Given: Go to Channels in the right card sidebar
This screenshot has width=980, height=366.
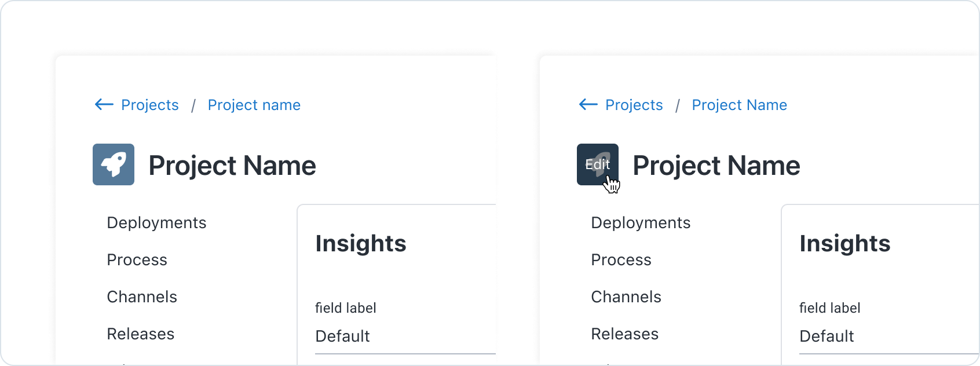Looking at the screenshot, I should (x=626, y=297).
